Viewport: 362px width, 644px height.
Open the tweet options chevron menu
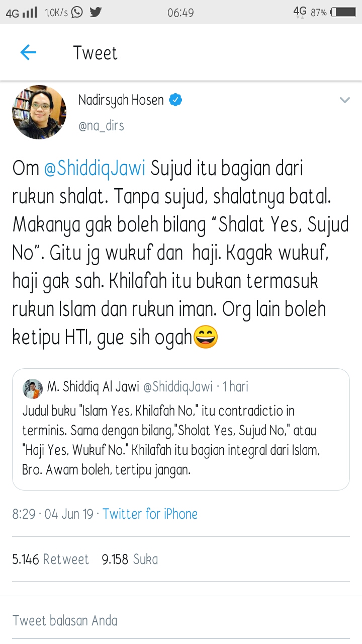(344, 100)
